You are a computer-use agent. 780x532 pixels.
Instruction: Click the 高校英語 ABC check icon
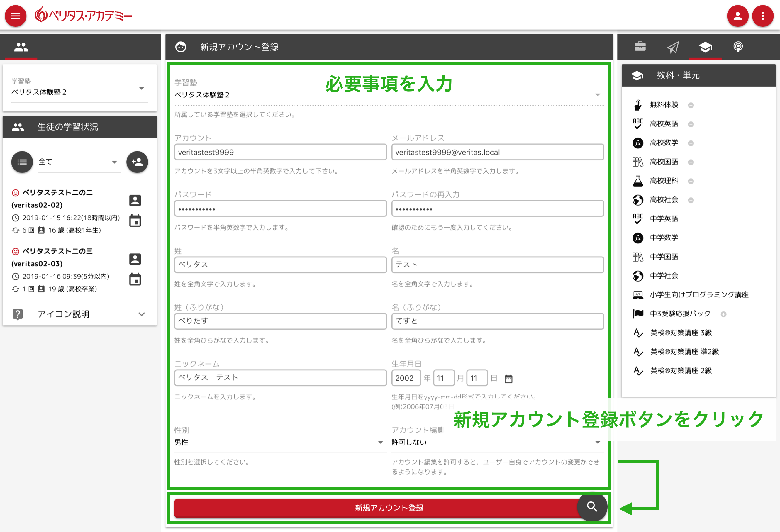(x=638, y=124)
